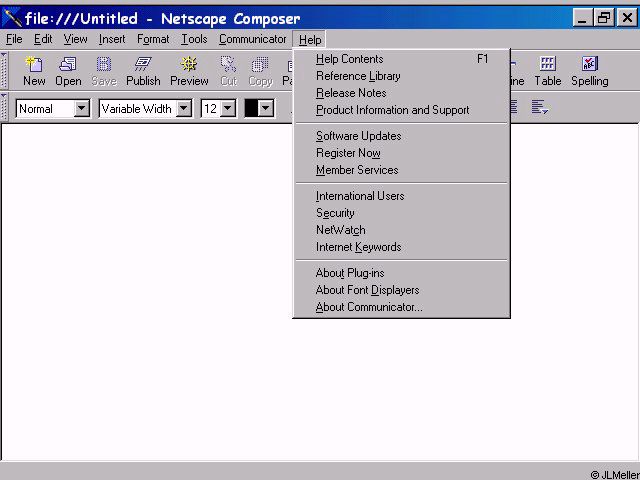Click the Table toolbar icon
Screen dimensions: 640x480
click(x=548, y=71)
